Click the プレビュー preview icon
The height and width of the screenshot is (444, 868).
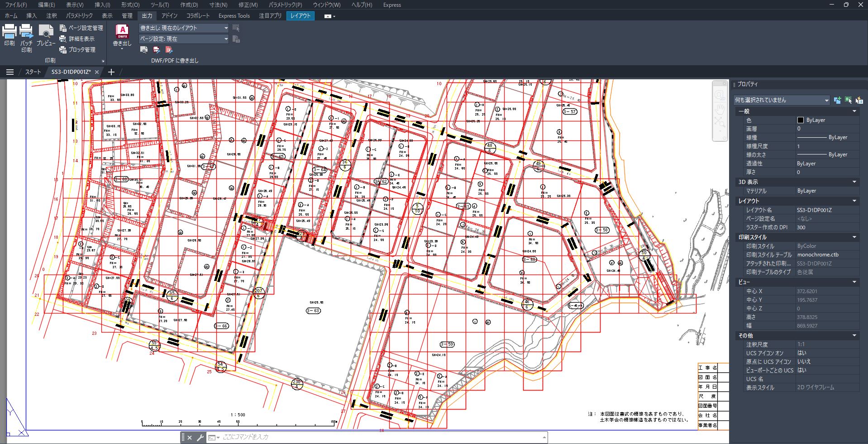click(x=46, y=32)
